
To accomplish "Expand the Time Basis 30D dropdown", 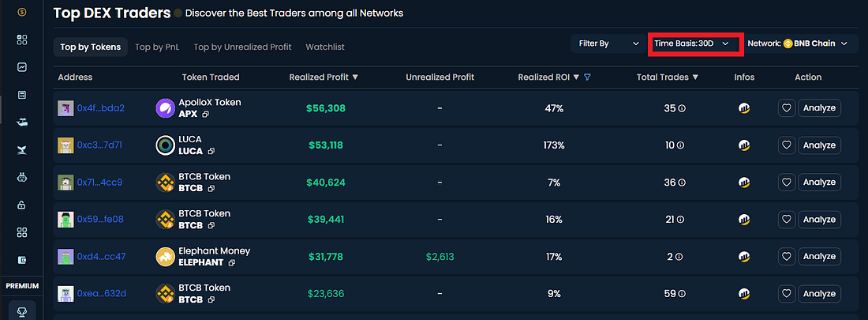I will click(x=694, y=43).
